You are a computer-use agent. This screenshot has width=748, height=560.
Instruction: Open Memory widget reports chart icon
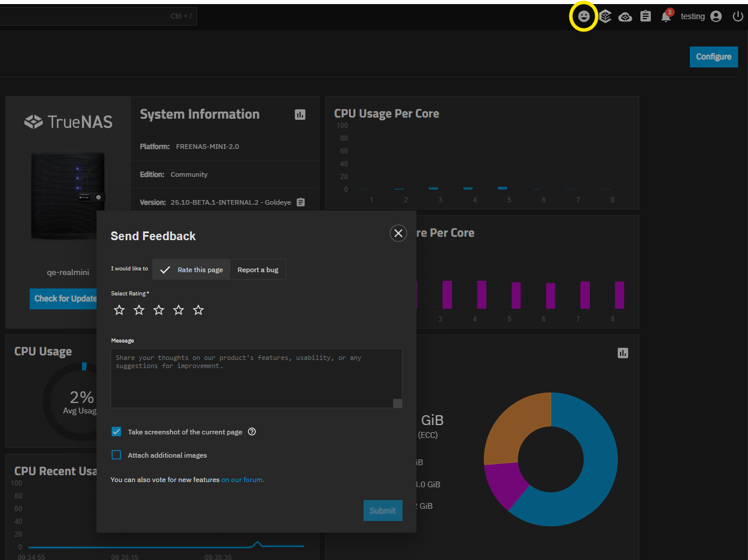click(623, 353)
